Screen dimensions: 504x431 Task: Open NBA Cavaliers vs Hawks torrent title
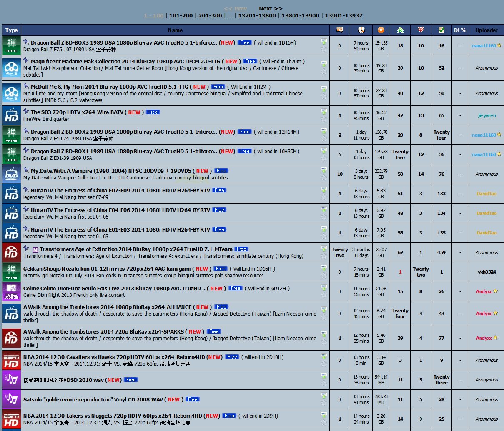114,357
